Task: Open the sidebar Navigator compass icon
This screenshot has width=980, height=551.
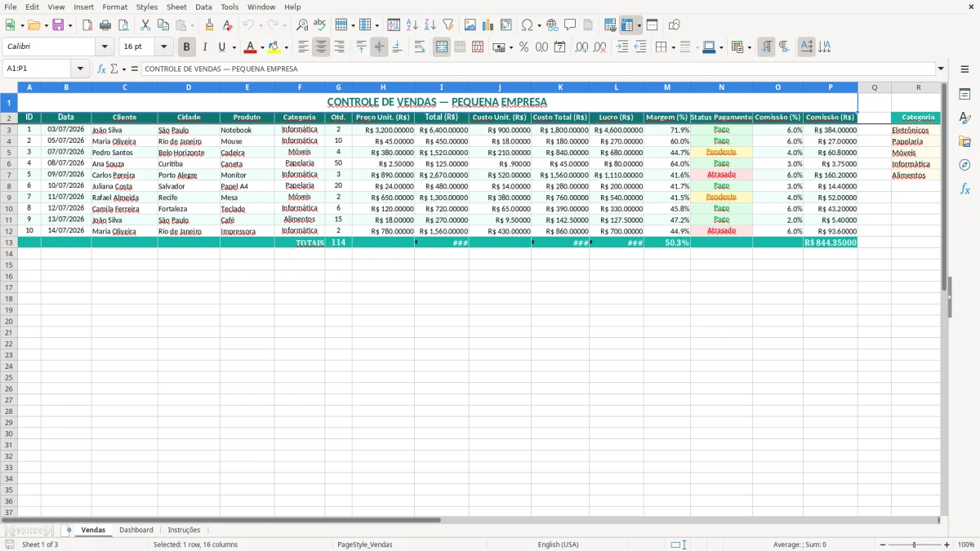Action: [964, 165]
